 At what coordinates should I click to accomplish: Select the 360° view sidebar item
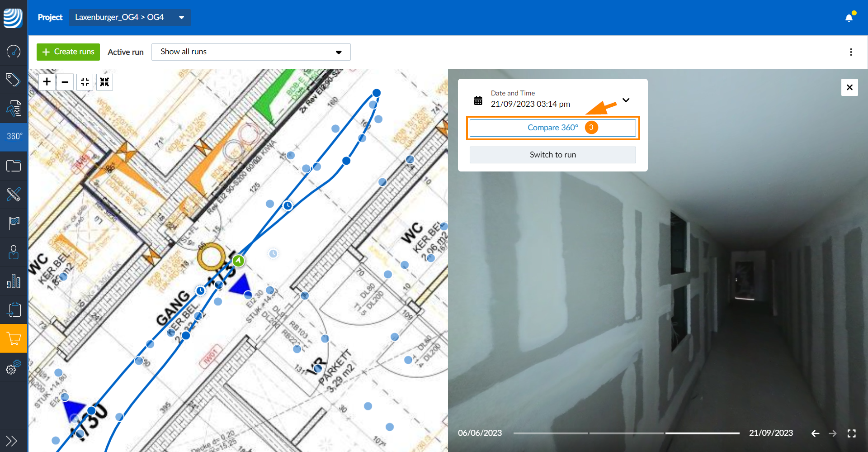14,136
